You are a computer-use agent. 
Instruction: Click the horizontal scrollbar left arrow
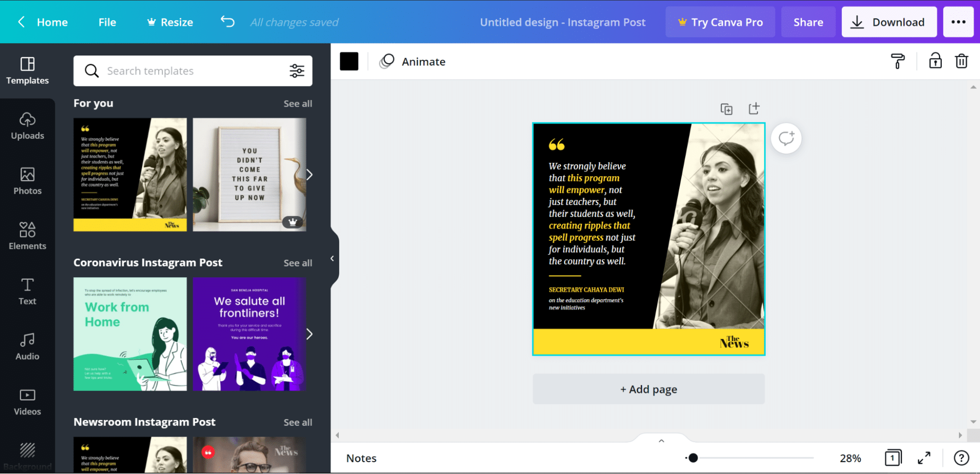[337, 435]
